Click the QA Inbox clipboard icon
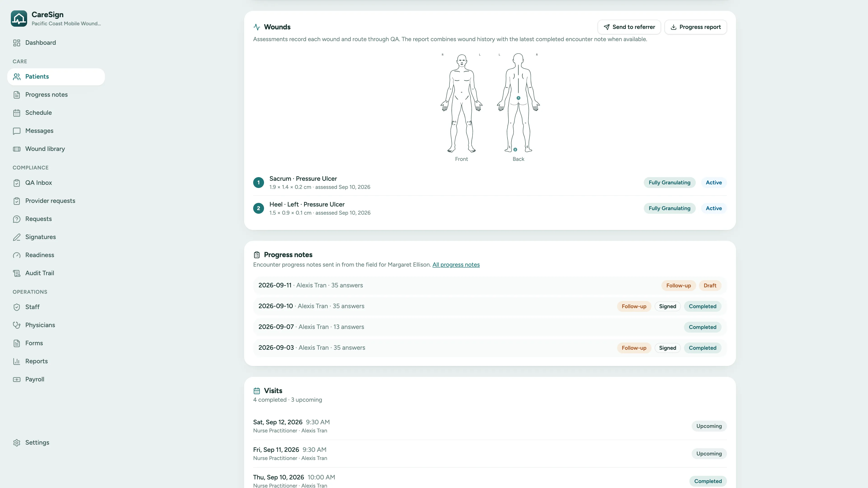This screenshot has height=488, width=868. [17, 183]
